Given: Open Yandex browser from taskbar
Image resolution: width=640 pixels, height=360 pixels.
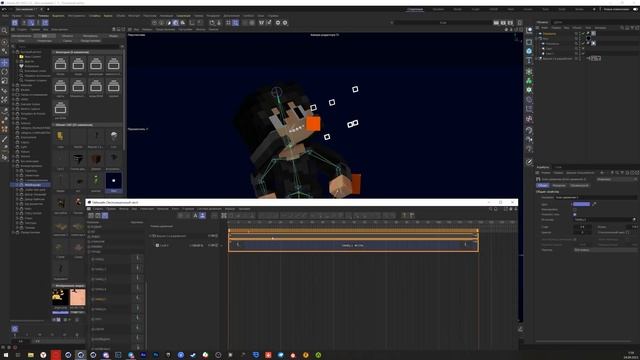Looking at the screenshot, I should click(x=43, y=355).
